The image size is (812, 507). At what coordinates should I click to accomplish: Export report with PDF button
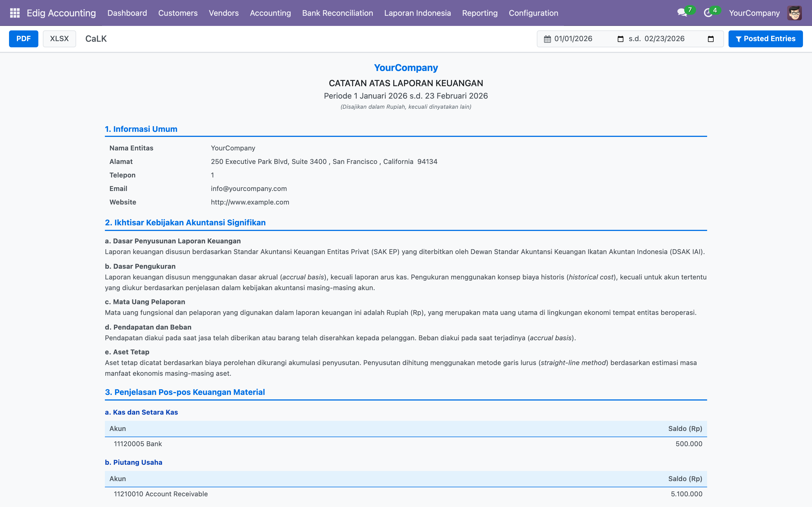coord(23,39)
